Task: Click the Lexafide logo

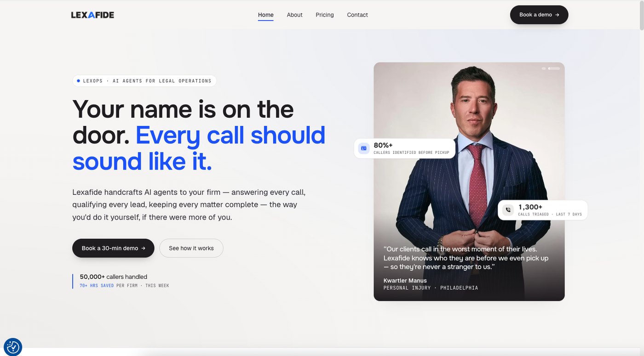Action: coord(92,15)
